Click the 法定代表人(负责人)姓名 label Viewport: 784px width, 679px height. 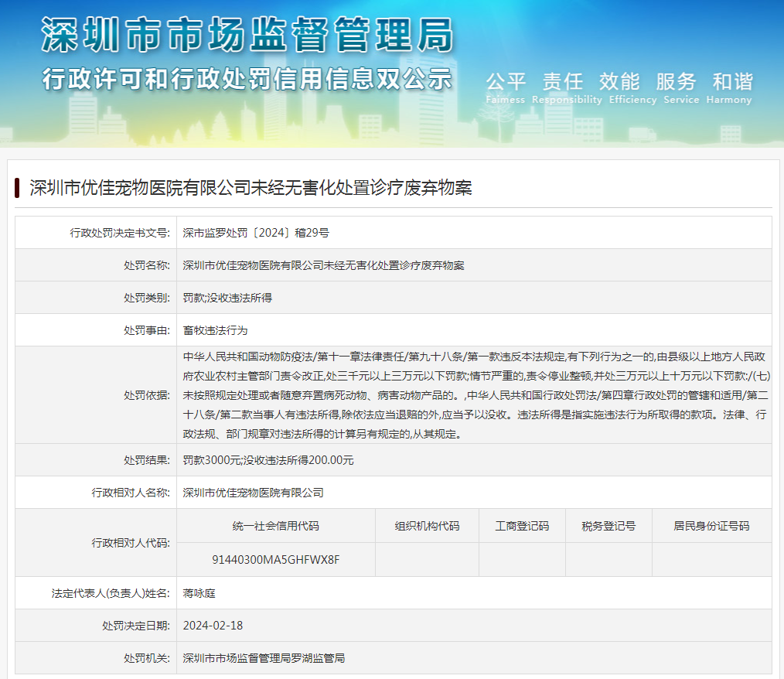coord(111,593)
